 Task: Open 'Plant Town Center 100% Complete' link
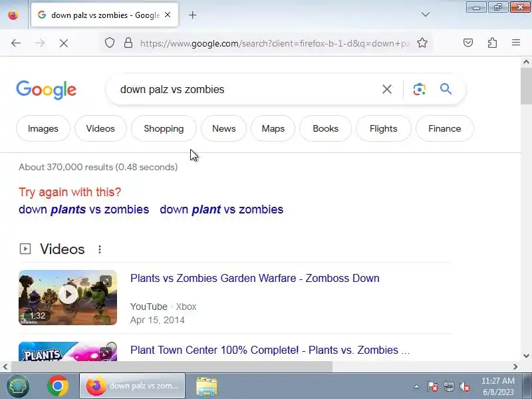coord(270,350)
